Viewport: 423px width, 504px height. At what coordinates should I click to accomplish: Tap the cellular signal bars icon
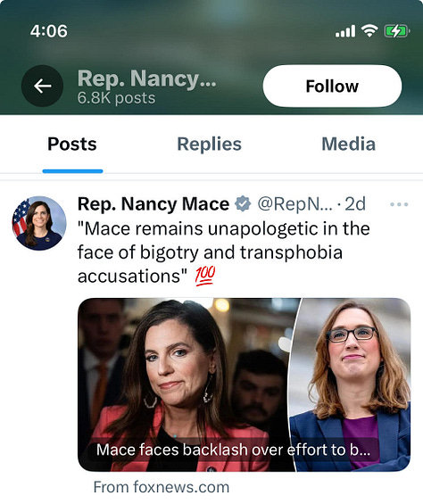point(345,31)
